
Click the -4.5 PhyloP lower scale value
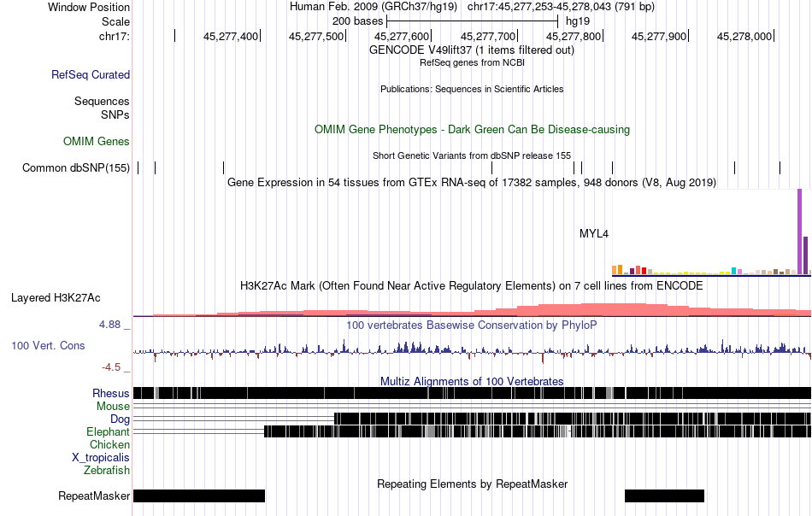[111, 367]
